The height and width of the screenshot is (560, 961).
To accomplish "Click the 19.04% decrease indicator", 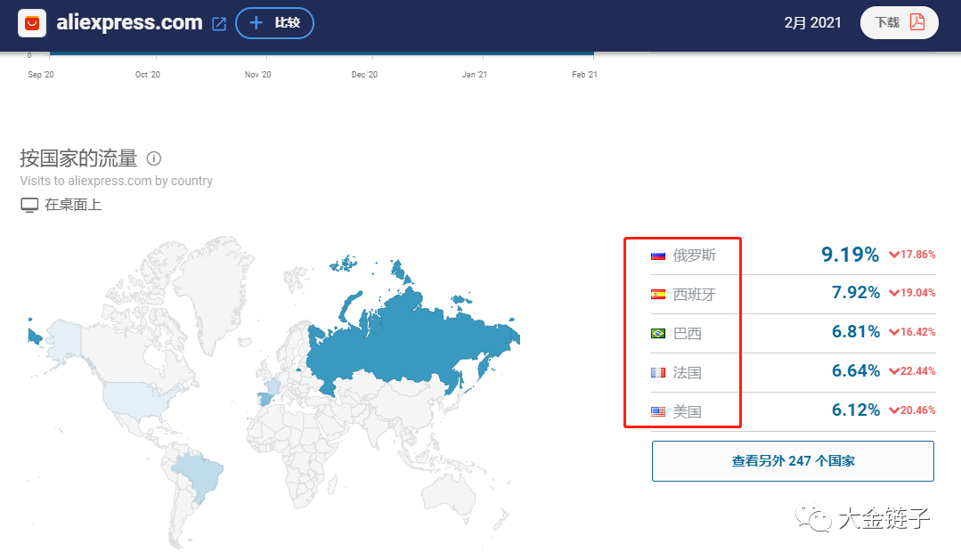I will tap(913, 293).
